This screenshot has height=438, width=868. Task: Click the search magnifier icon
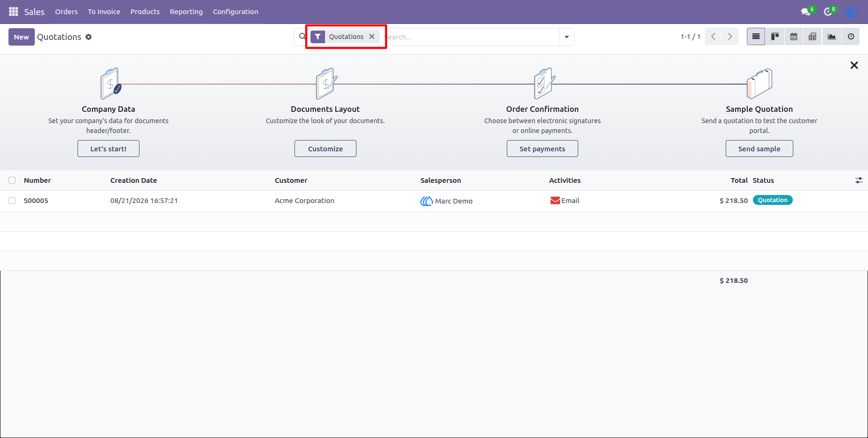coord(302,36)
